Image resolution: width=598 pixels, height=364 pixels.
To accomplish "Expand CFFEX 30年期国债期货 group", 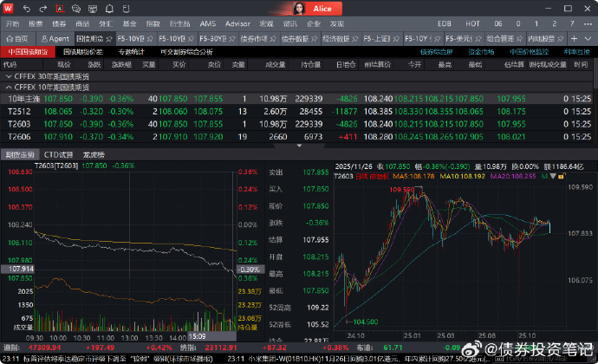I will point(9,76).
